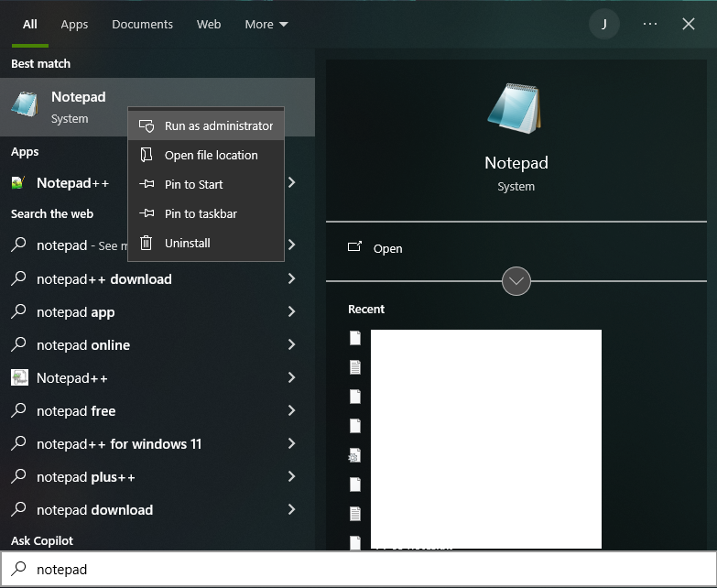This screenshot has width=717, height=588.
Task: Click the first file icon in Recent list
Action: (x=355, y=338)
